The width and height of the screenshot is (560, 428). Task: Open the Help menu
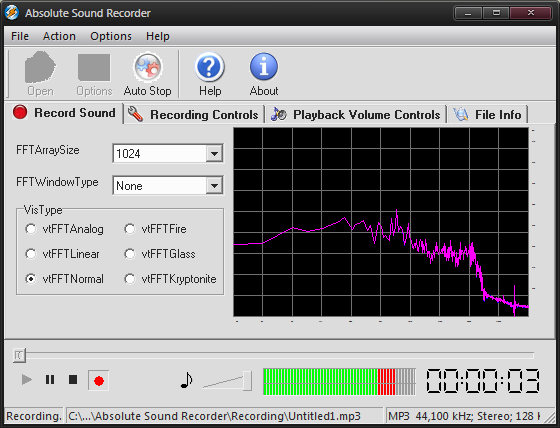pos(158,36)
